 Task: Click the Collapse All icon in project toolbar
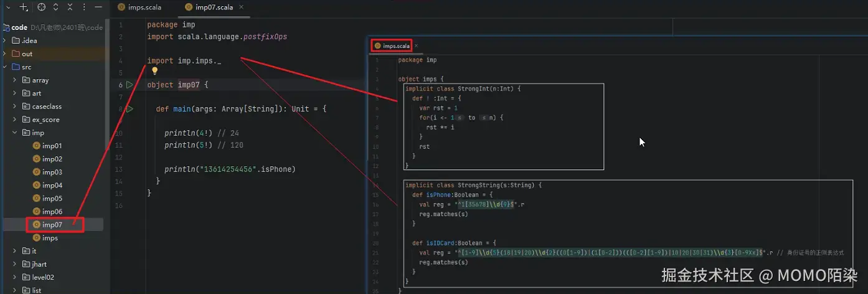70,7
